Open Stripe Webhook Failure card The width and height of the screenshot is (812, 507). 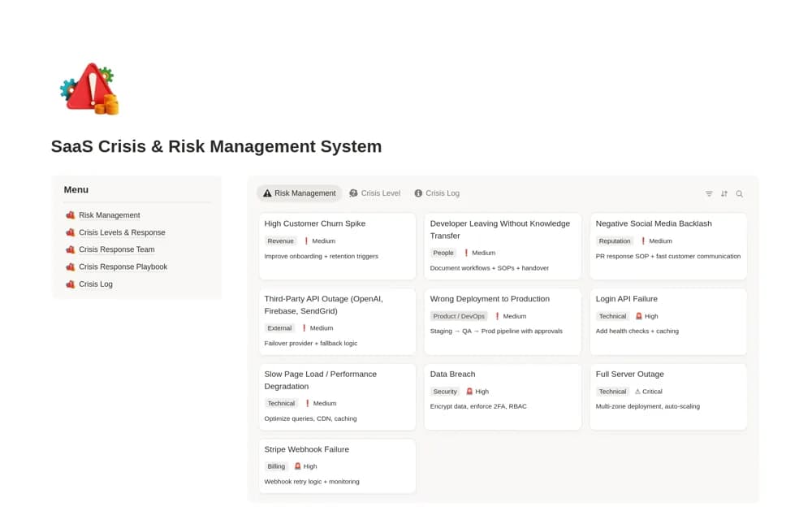click(x=337, y=466)
